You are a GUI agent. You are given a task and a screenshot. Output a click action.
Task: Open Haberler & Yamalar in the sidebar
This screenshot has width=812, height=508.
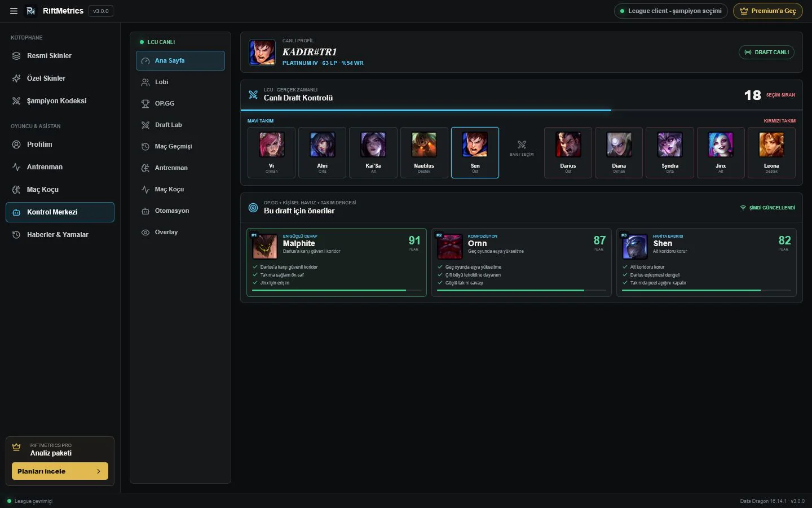(60, 235)
